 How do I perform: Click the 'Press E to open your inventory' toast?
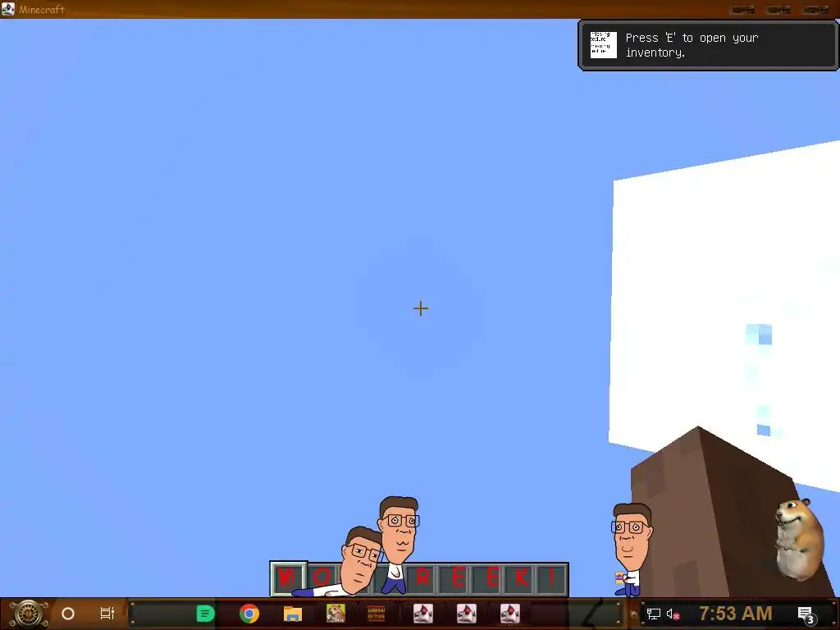708,45
